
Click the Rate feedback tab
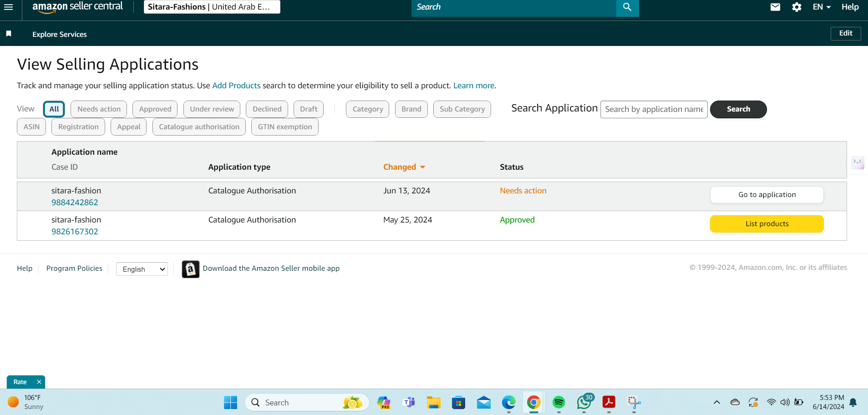(20, 382)
